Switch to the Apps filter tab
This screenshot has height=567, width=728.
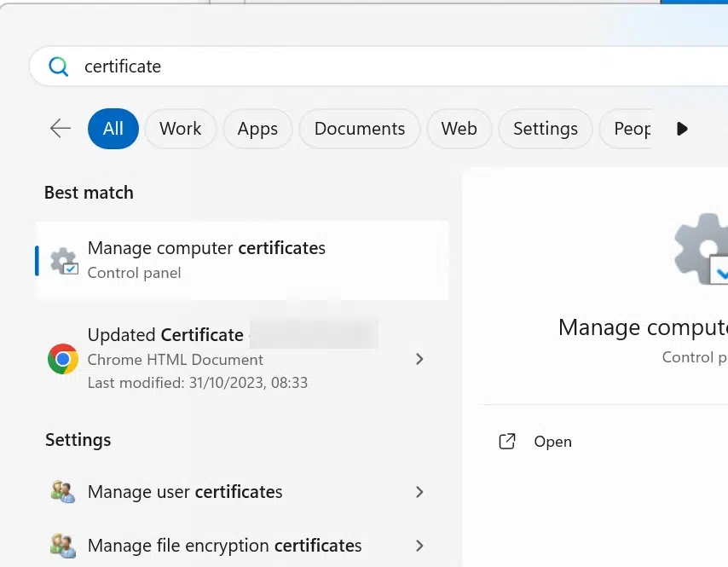coord(257,129)
